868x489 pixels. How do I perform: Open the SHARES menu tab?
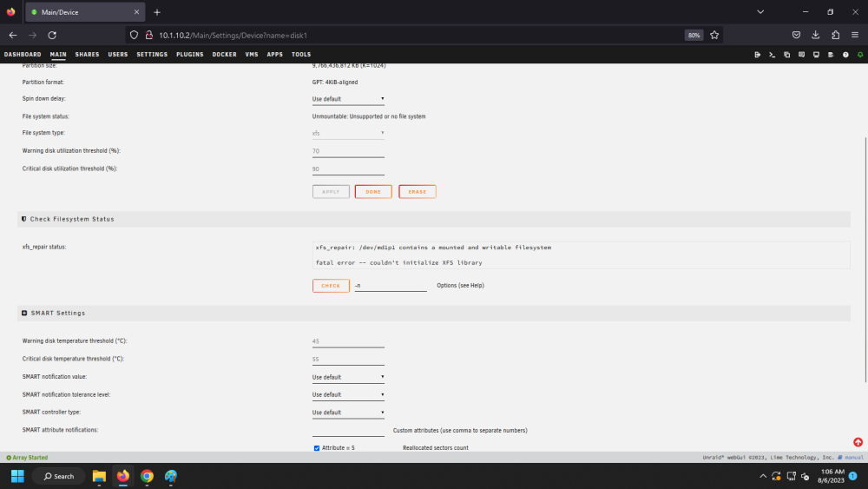(x=87, y=54)
